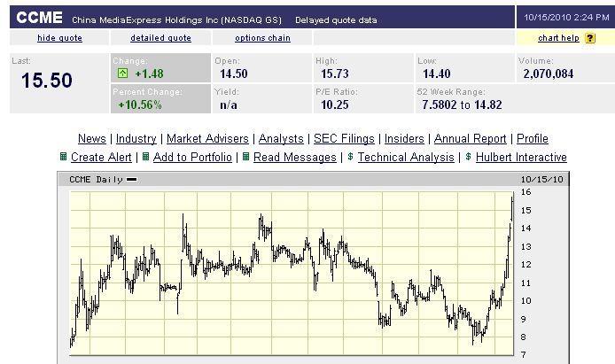This screenshot has width=615, height=364.
Task: Open the Analysts link
Action: pos(281,139)
